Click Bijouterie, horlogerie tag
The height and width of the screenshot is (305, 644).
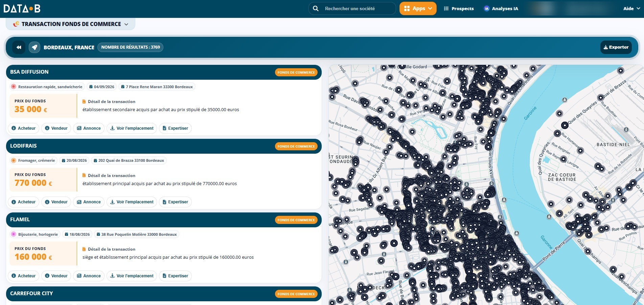35,234
